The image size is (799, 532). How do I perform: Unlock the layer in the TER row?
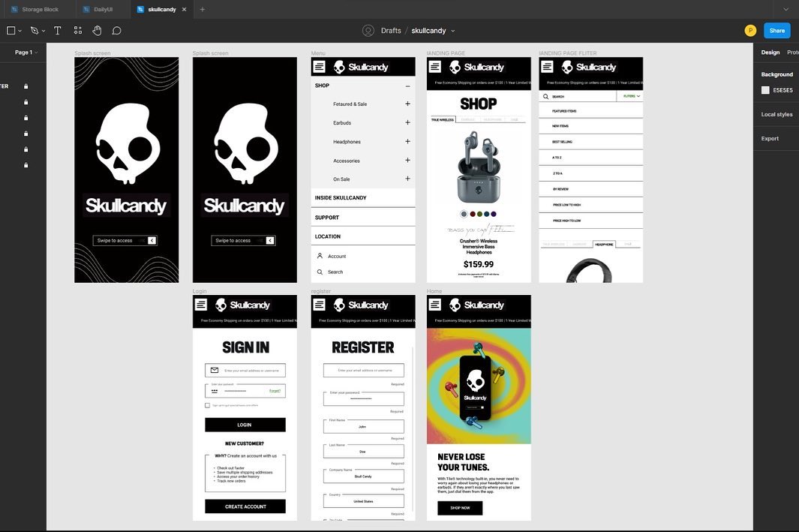click(26, 86)
